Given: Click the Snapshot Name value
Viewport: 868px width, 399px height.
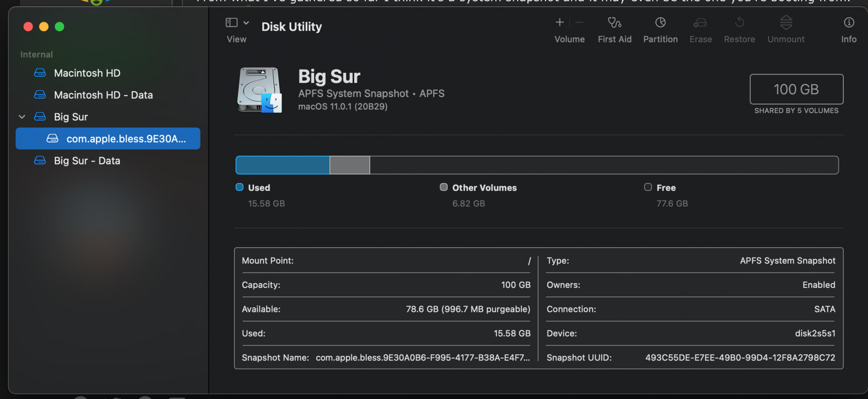Looking at the screenshot, I should pyautogui.click(x=423, y=358).
